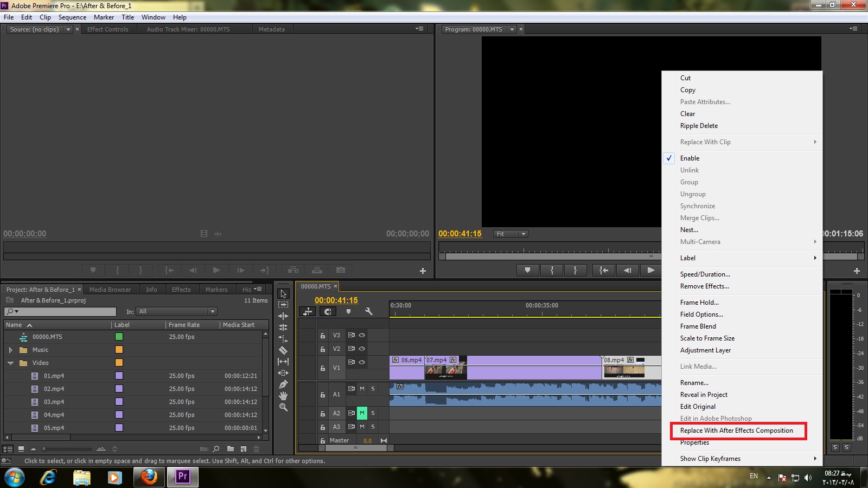Select the Pen tool
Screen dimensions: 868x488
pos(283,384)
